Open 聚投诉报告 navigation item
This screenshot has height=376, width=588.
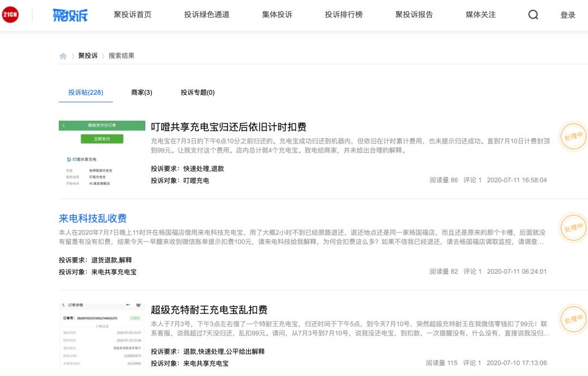[414, 15]
